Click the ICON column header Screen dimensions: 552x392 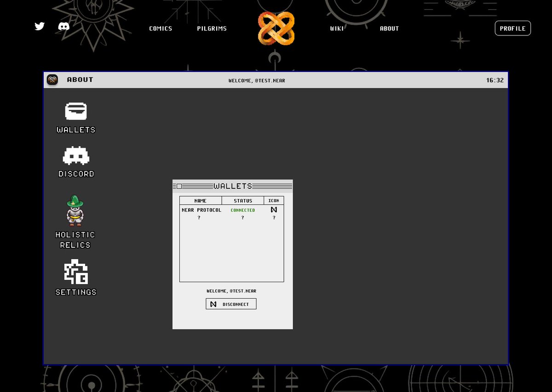(x=274, y=200)
